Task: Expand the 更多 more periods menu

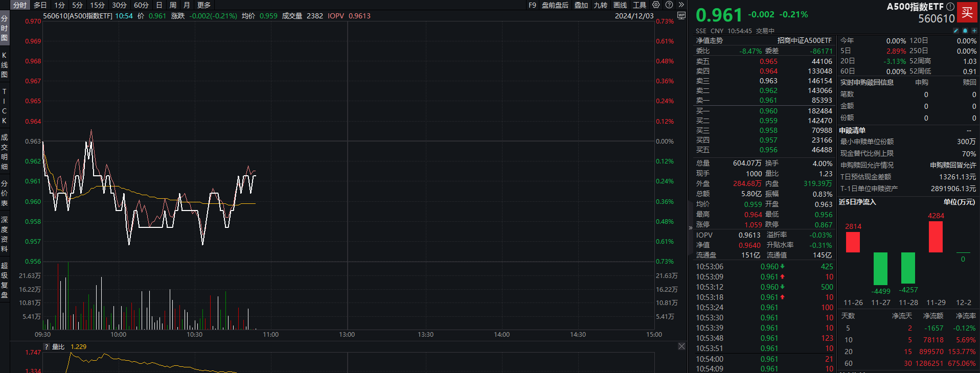Action: (x=204, y=5)
